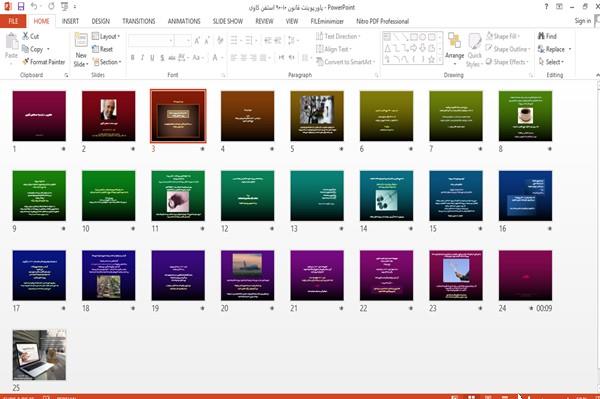The width and height of the screenshot is (600, 399).
Task: Toggle text Shadow button
Action: point(162,58)
